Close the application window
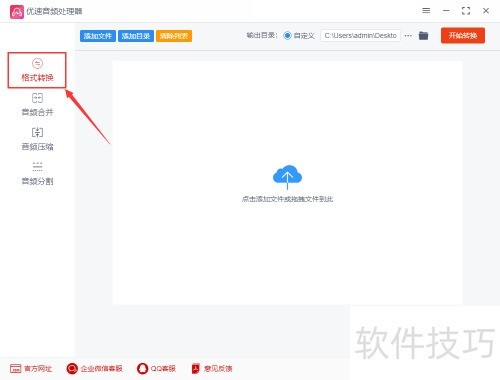This screenshot has width=500, height=380. [486, 11]
